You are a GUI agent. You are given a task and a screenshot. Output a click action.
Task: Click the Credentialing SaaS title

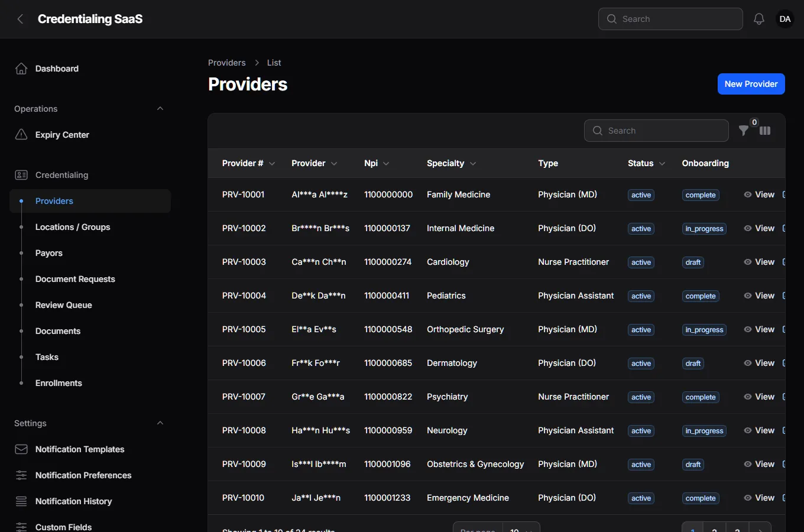click(x=90, y=19)
